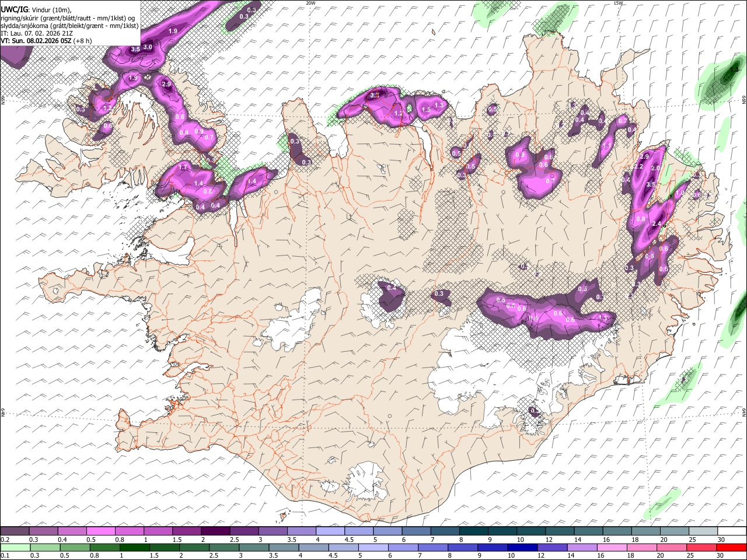Click the dark mauve 0.2 snow legend swatch

tap(15, 531)
